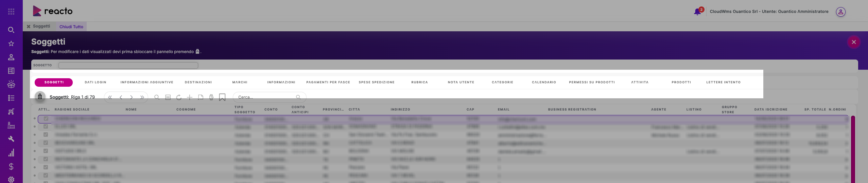Switch to the Dati Login tab
The image size is (868, 183).
click(96, 82)
